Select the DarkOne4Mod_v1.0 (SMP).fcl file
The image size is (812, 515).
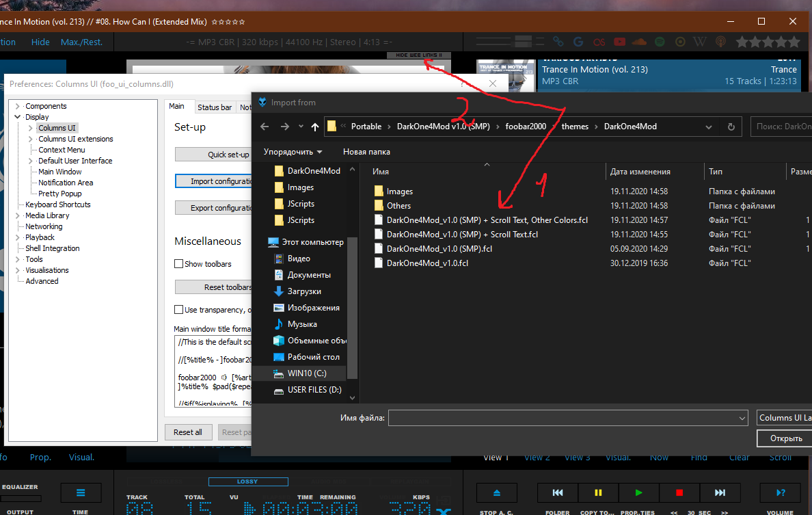tap(439, 249)
